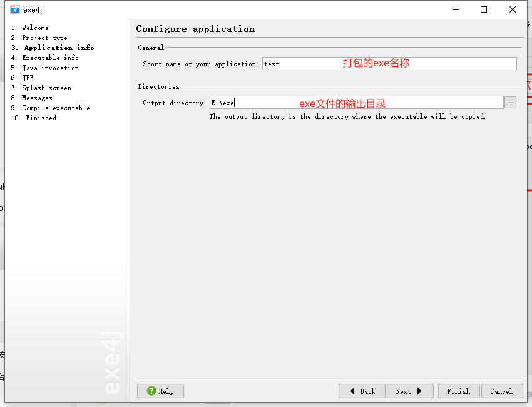Cancel the exe4j wizard
Viewport: 532px width, 407px height.
pos(502,391)
